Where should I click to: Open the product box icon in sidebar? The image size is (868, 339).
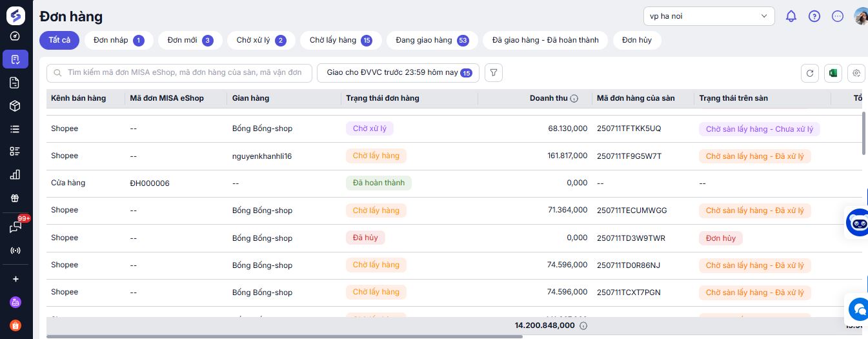15,106
